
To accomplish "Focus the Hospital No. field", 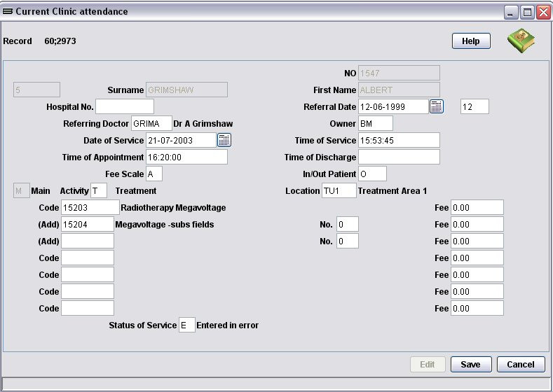I will pos(125,106).
